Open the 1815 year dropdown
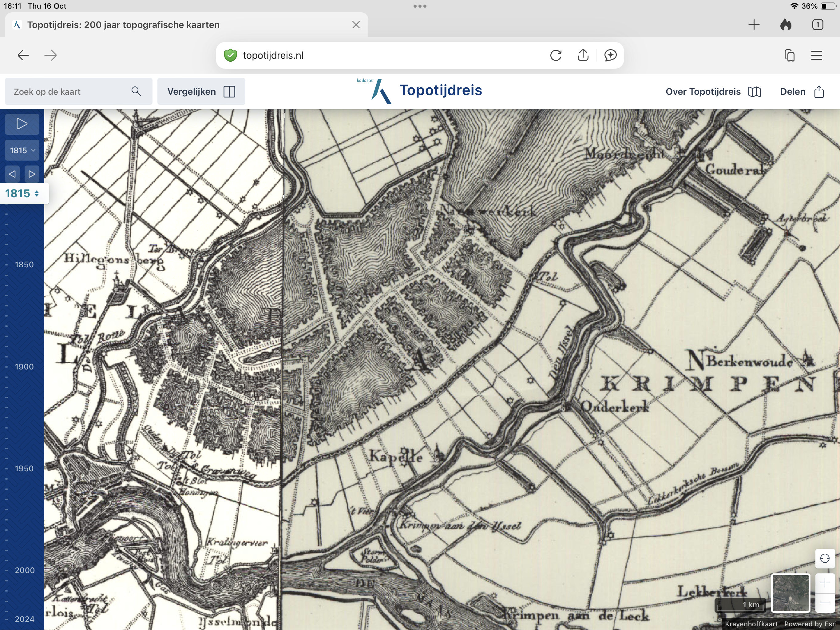Viewport: 840px width, 630px height. (x=22, y=150)
